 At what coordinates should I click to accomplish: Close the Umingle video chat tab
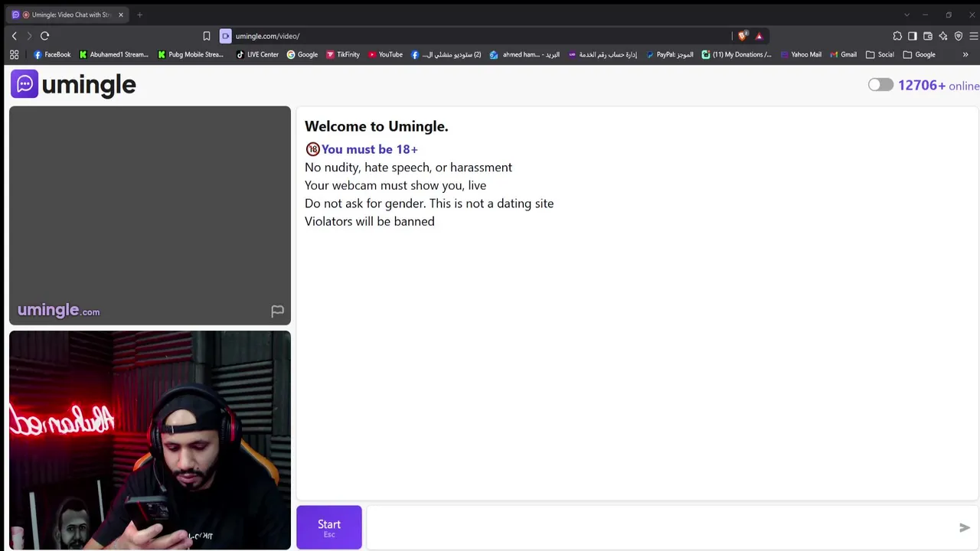tap(120, 15)
